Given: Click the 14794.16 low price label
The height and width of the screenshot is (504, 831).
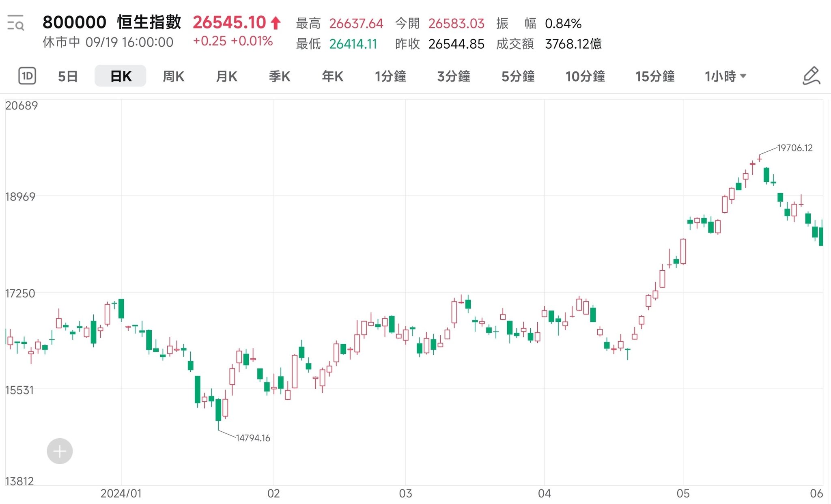Looking at the screenshot, I should [253, 438].
